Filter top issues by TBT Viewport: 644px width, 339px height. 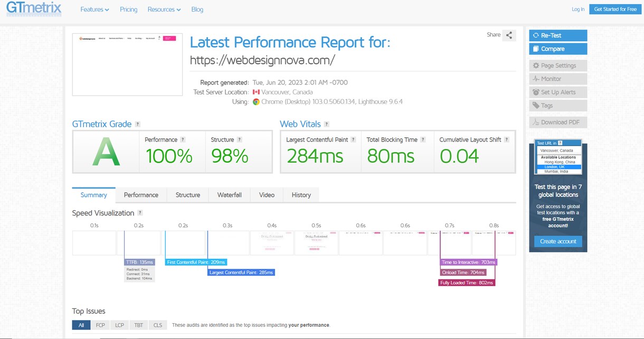click(139, 325)
